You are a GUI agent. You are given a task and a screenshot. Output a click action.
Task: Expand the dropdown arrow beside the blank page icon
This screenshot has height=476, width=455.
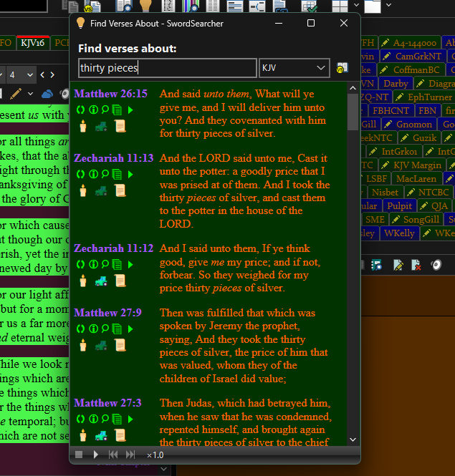(388, 5)
